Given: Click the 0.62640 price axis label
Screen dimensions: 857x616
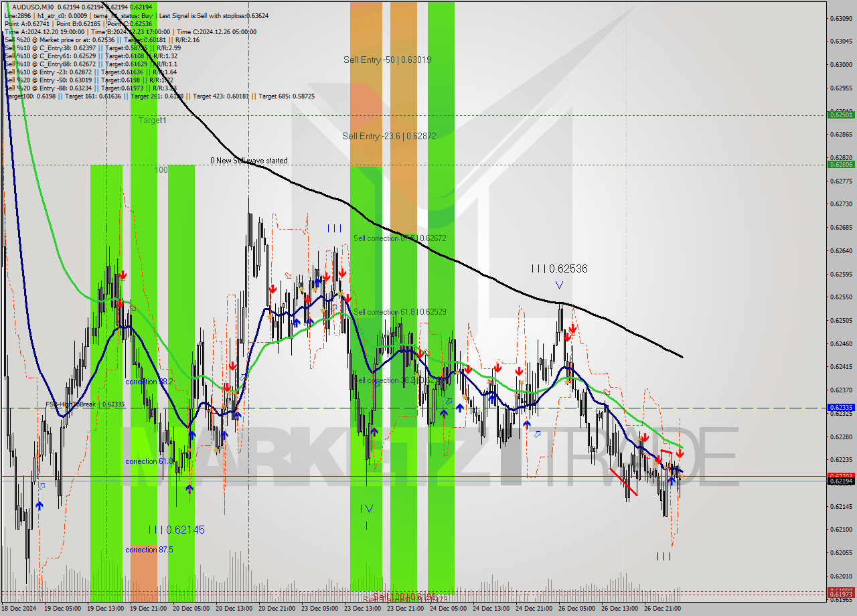Looking at the screenshot, I should click(x=841, y=250).
